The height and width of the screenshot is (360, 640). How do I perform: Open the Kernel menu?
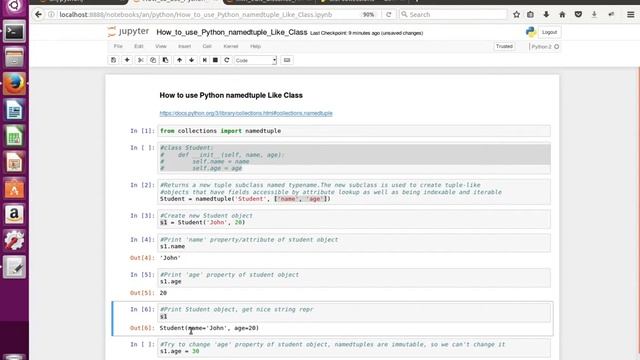231,46
